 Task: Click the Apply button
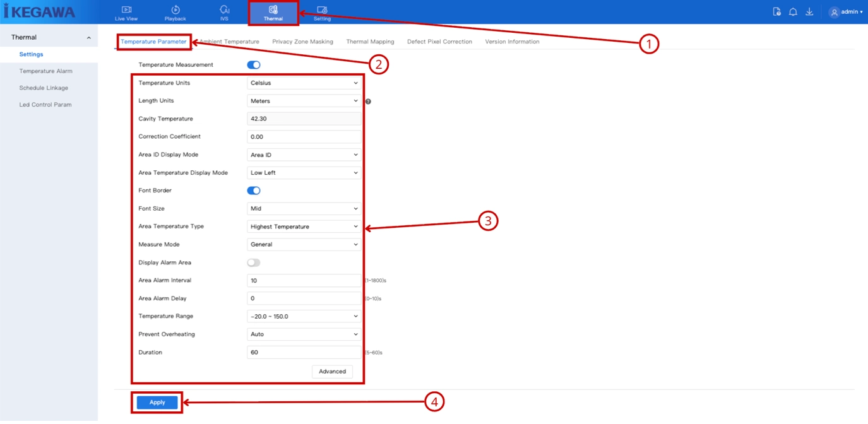[157, 403]
